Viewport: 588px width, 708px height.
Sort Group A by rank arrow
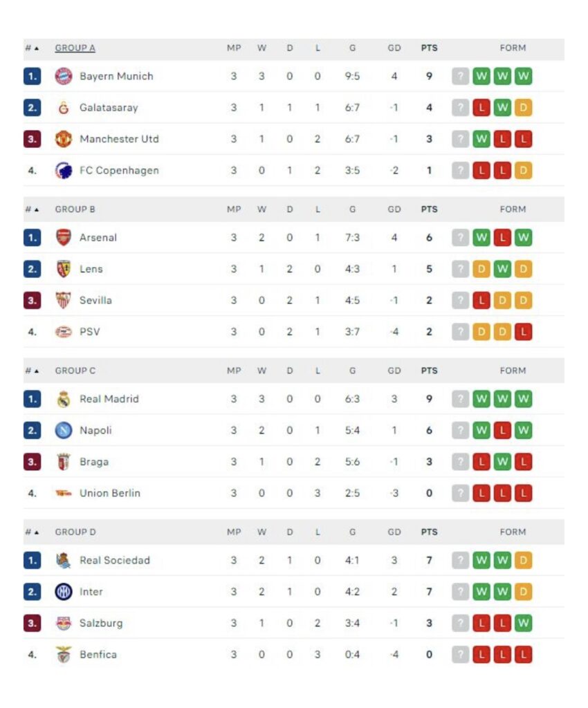pos(37,48)
